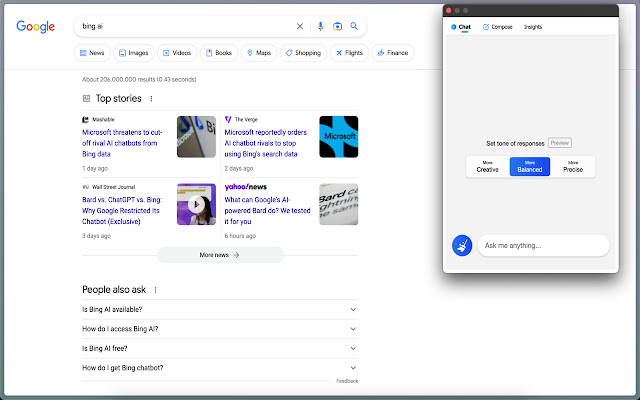This screenshot has height=400, width=640.
Task: Click the 'Ask me anything...' input field
Action: coord(543,246)
